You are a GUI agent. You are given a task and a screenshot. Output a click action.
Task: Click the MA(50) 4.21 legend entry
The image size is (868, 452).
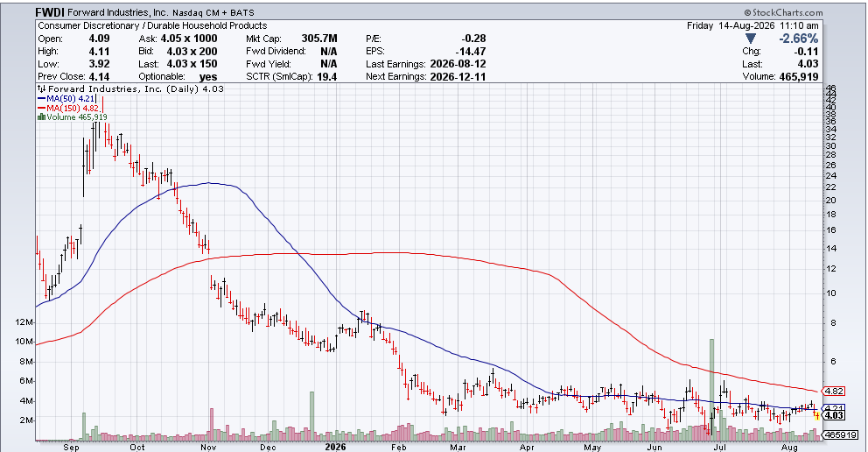coord(66,99)
